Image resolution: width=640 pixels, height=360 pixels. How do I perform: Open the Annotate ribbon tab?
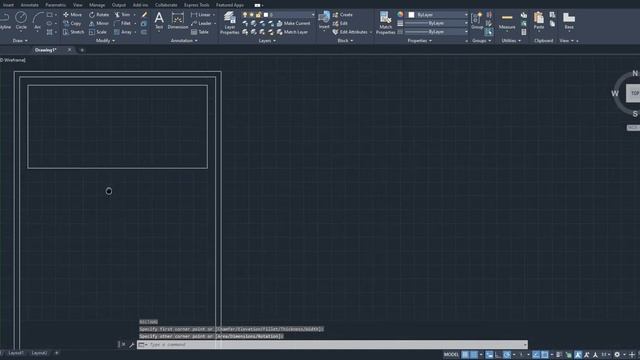pyautogui.click(x=29, y=5)
